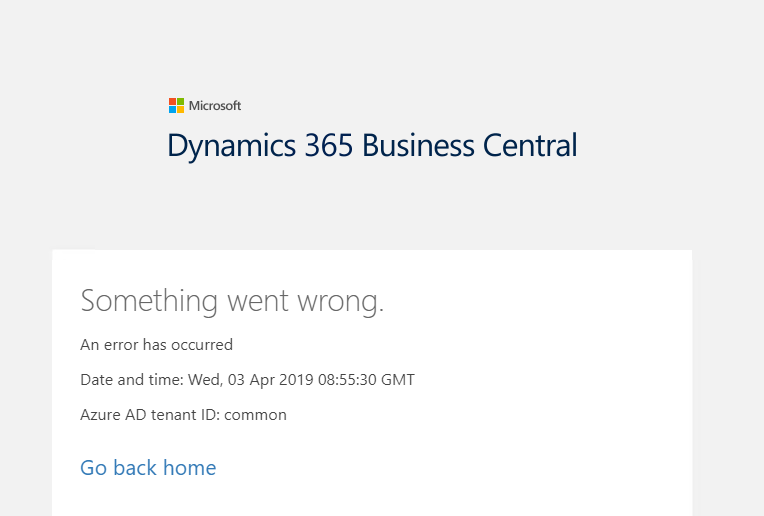The image size is (764, 516).
Task: Follow the Go back home link
Action: coord(148,468)
